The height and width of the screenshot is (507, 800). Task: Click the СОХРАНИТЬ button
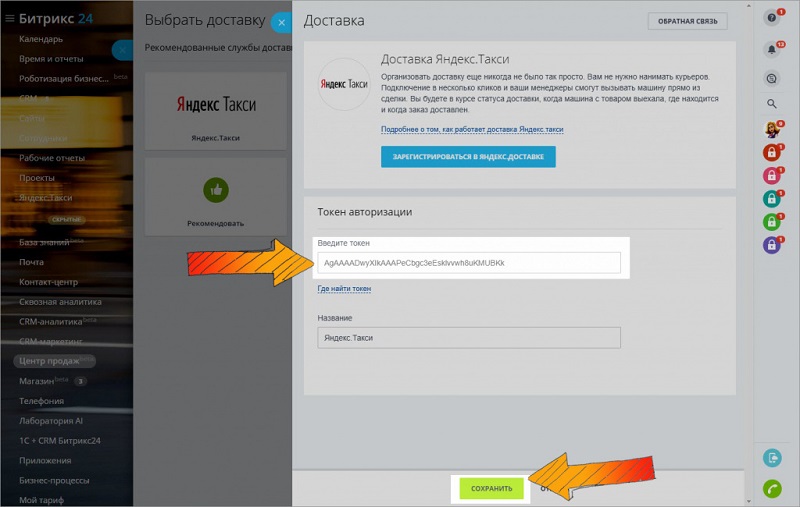click(491, 488)
